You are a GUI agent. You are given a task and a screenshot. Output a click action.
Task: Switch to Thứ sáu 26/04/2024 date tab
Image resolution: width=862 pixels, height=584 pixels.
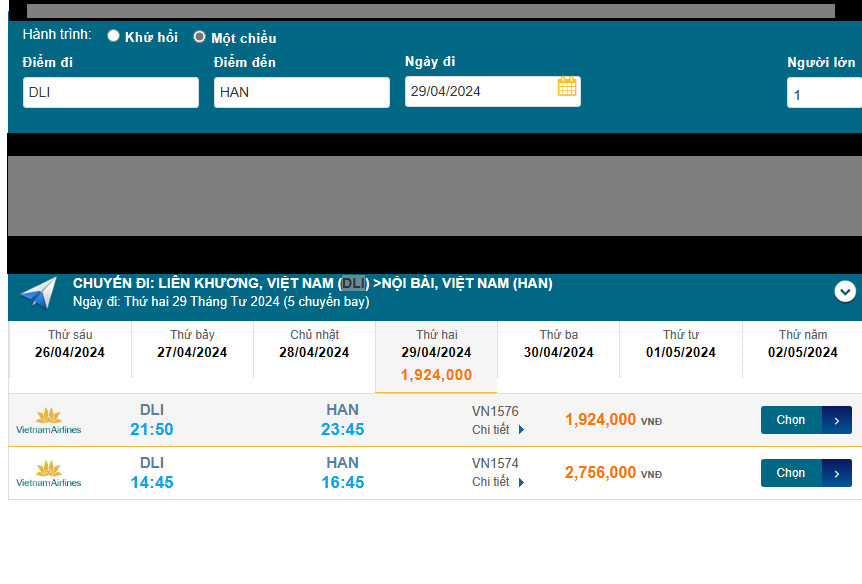click(x=70, y=344)
